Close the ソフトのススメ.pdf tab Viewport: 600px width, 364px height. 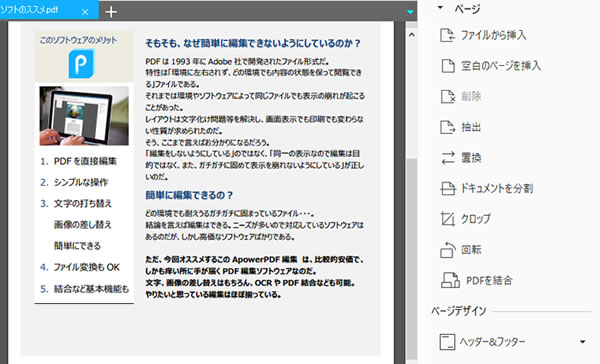point(85,12)
